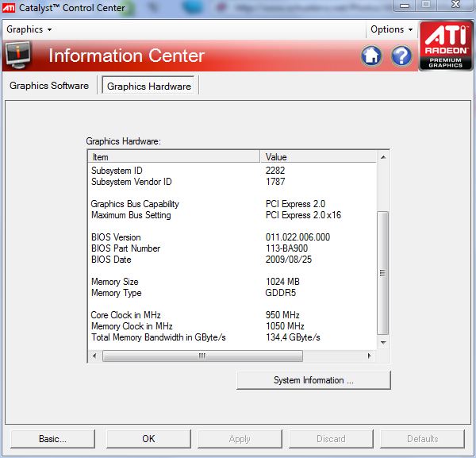The image size is (476, 458).
Task: Select the Subsystem ID row
Action: 232,171
